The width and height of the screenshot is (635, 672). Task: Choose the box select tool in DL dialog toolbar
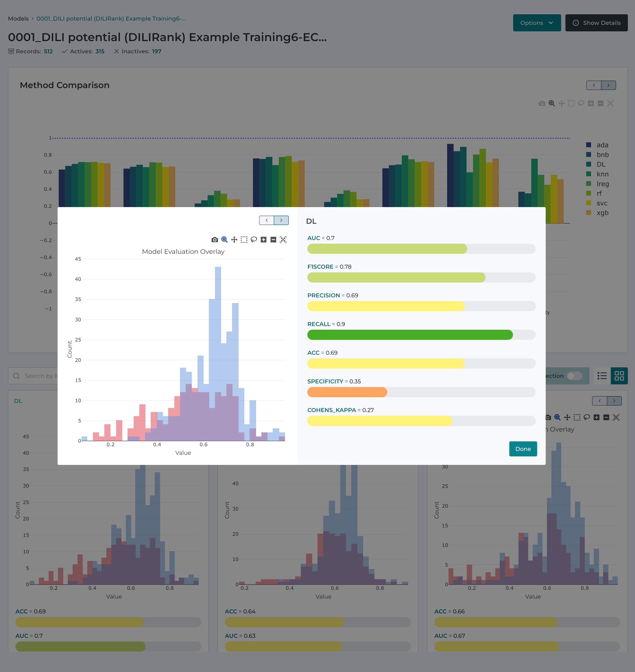(x=244, y=239)
